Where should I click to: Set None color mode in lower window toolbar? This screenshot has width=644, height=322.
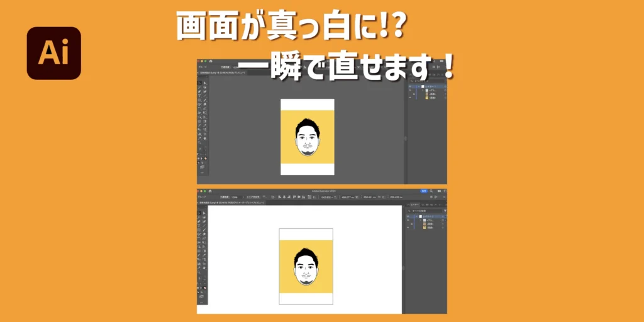pos(205,288)
